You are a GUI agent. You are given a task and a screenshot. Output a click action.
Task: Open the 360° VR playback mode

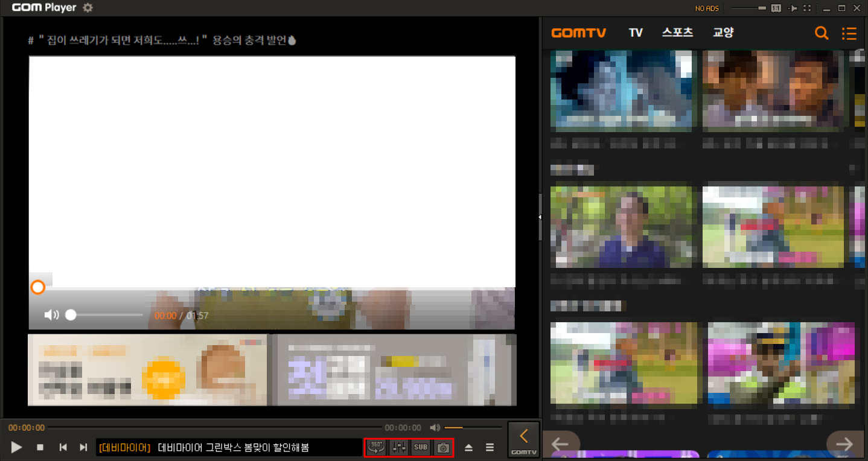[375, 447]
